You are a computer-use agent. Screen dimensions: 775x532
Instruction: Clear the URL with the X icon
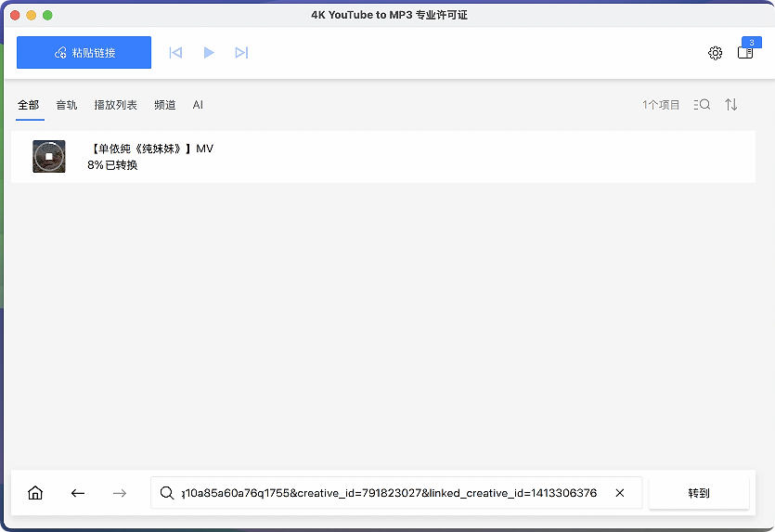620,493
